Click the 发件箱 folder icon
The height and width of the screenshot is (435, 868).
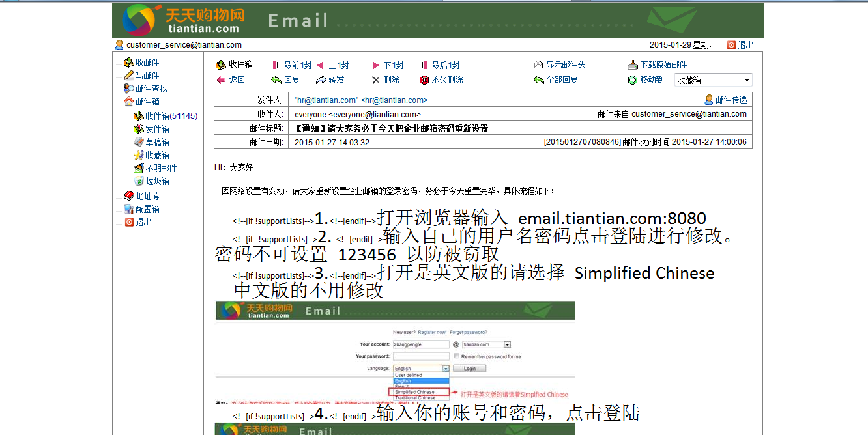pyautogui.click(x=139, y=129)
